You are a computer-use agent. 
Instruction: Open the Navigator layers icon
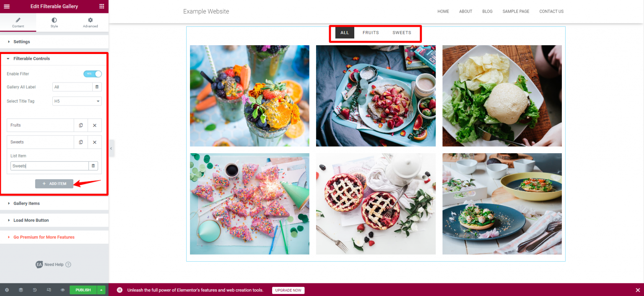click(x=21, y=290)
